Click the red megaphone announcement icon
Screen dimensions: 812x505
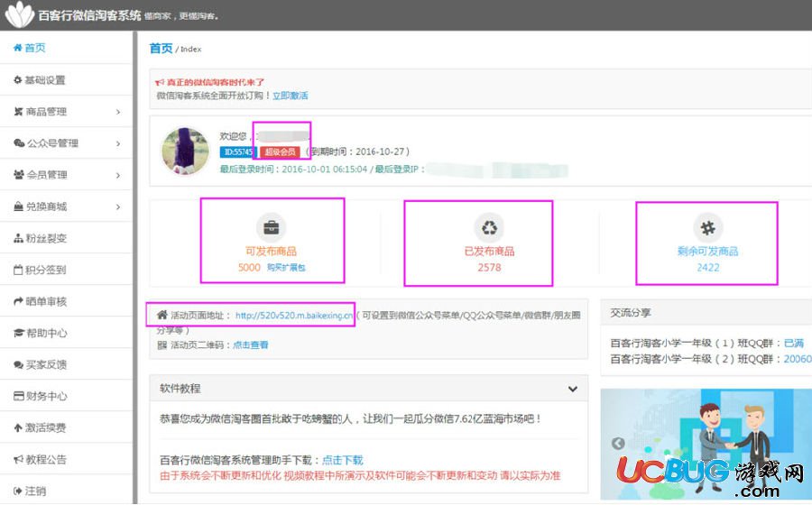point(160,82)
